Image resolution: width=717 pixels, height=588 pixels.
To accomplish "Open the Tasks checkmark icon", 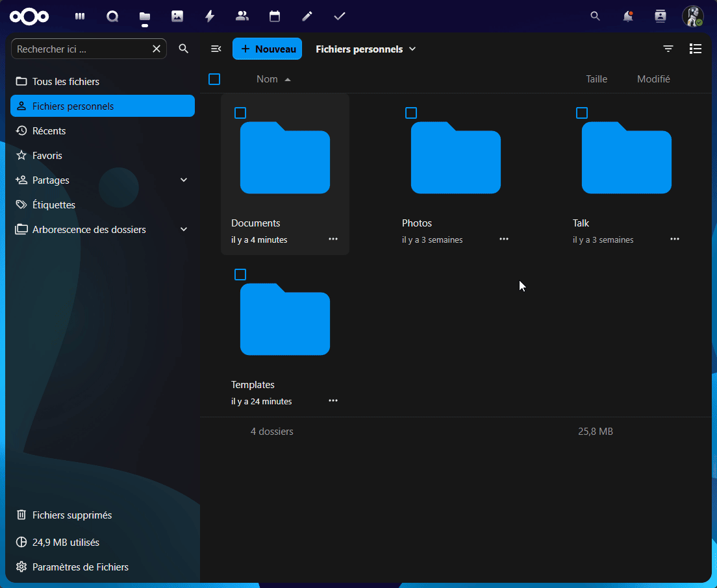I will coord(340,16).
